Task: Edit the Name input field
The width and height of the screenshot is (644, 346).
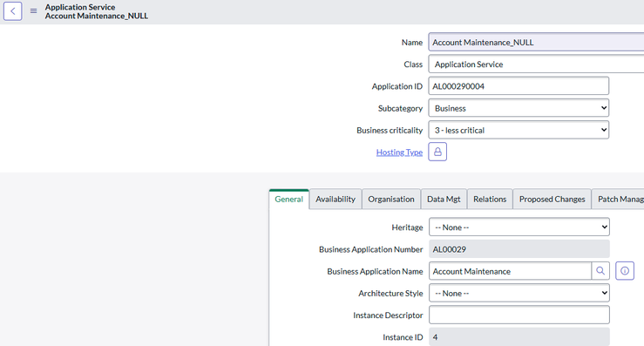Action: click(x=536, y=42)
